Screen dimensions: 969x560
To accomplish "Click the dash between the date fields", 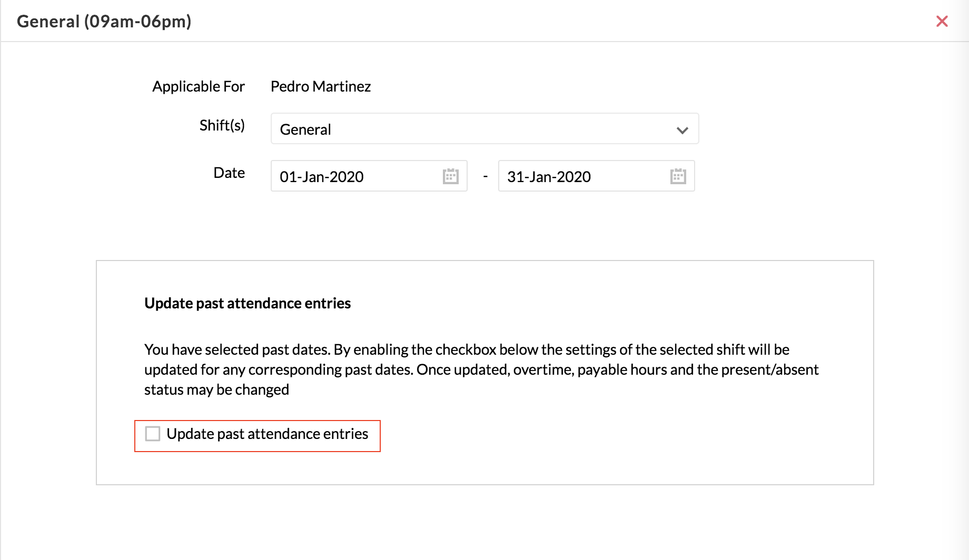I will [x=485, y=177].
